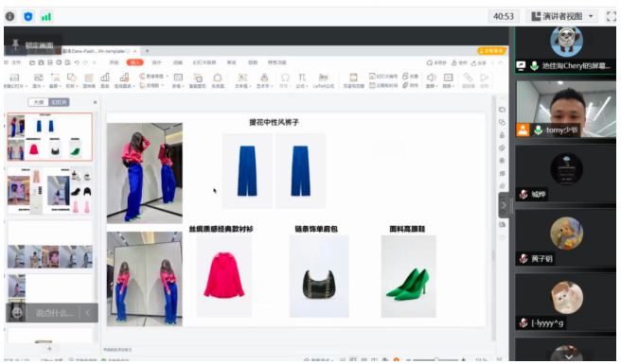Screen dimensions: 621x364
Task: Toggle microphone for 城烨 participant
Action: click(523, 194)
